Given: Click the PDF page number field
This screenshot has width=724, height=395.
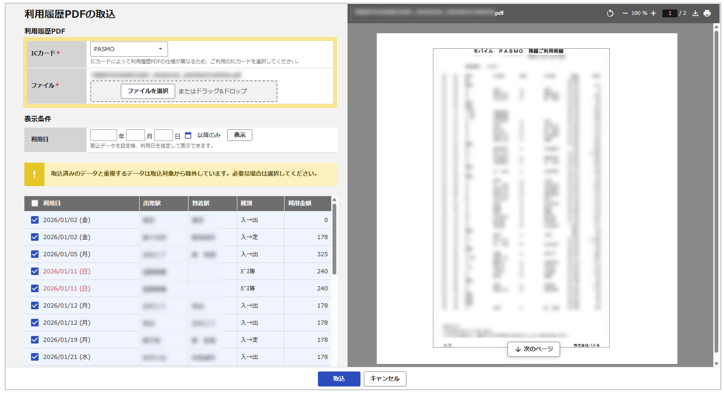Looking at the screenshot, I should [669, 13].
